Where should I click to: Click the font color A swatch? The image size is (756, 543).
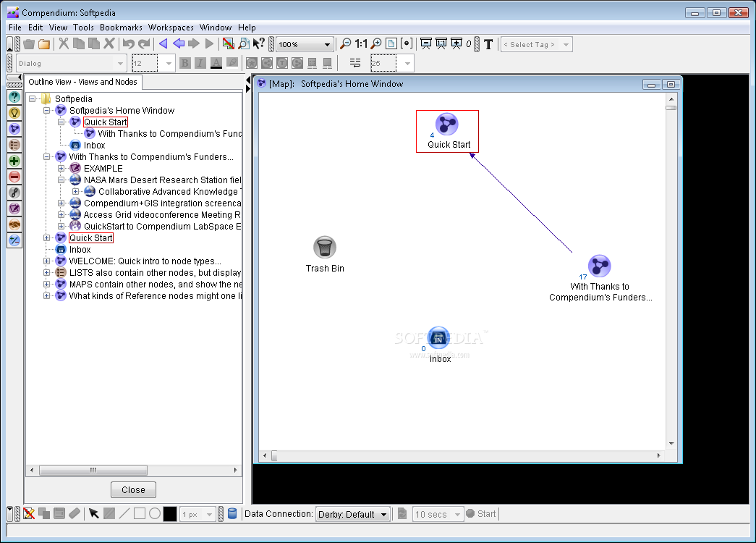[x=216, y=63]
